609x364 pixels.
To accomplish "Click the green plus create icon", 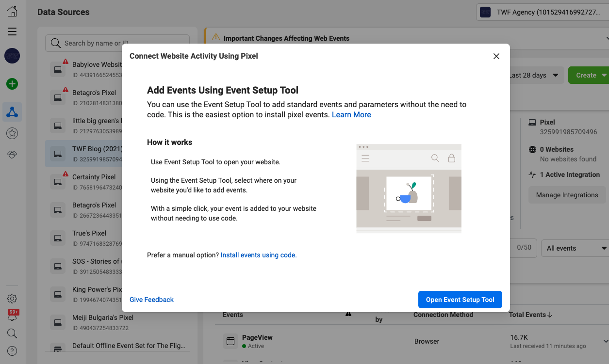I will [x=12, y=84].
